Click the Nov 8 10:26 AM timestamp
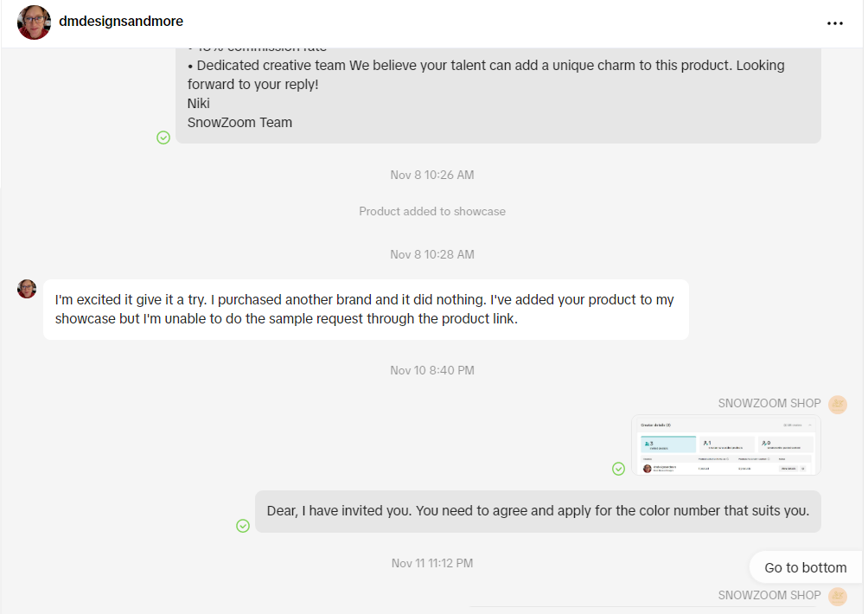Screen dimensions: 868x614 [432, 175]
